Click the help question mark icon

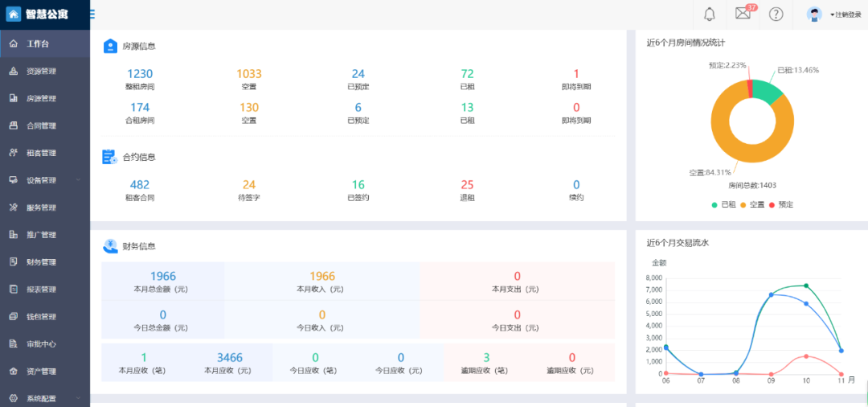(x=776, y=14)
